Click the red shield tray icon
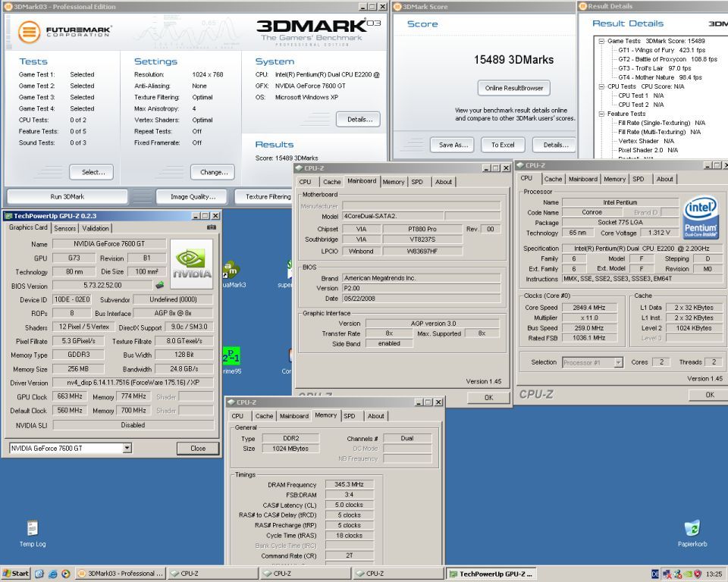The image size is (728, 582). click(x=698, y=574)
